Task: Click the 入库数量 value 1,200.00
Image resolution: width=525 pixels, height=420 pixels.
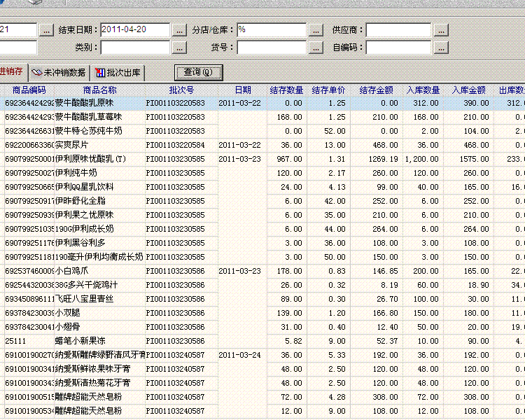Action: 422,159
